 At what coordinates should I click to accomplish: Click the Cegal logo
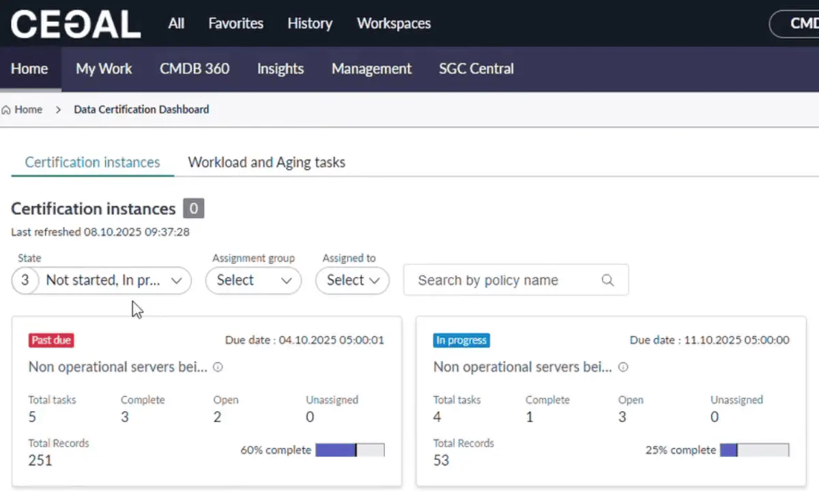pos(75,24)
